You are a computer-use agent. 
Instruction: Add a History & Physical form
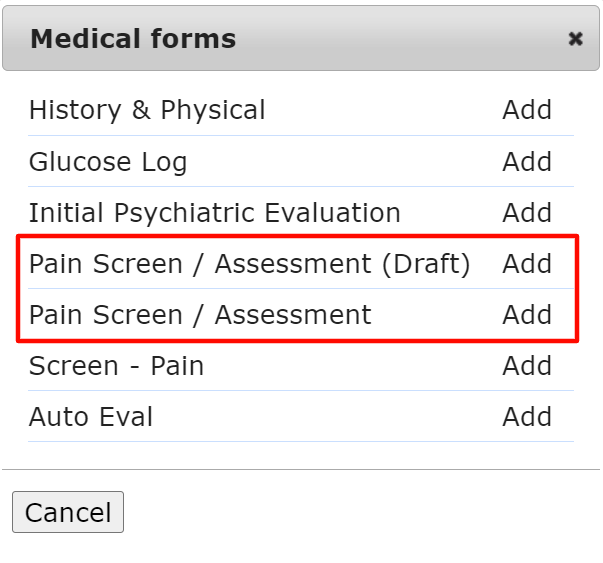tap(527, 110)
